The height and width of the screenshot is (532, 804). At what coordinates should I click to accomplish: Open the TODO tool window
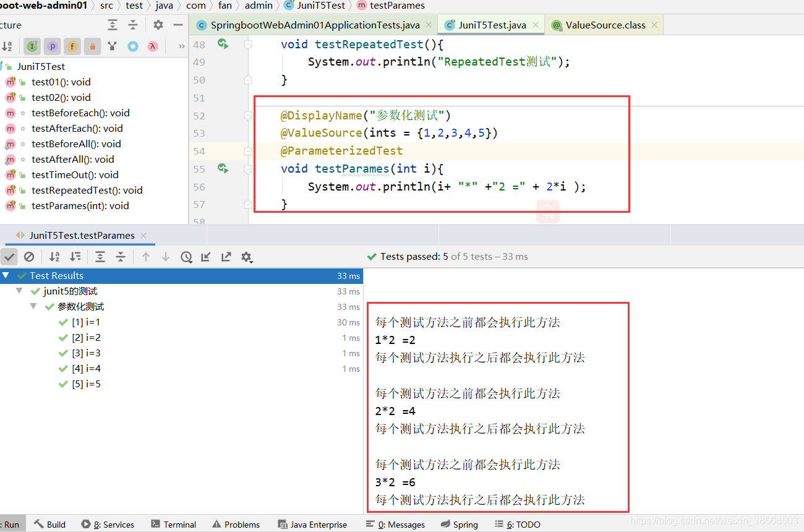(518, 525)
